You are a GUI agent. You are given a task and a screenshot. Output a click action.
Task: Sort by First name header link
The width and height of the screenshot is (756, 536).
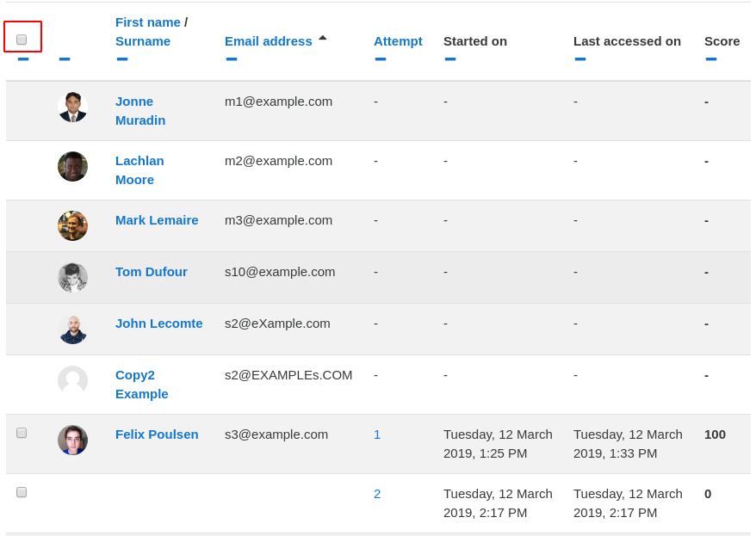pyautogui.click(x=147, y=22)
